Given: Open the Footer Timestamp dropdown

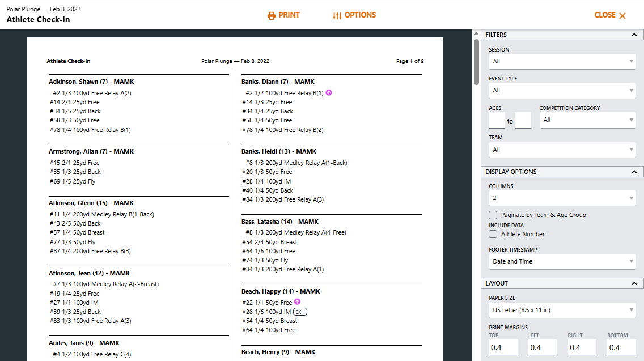Looking at the screenshot, I should (562, 261).
